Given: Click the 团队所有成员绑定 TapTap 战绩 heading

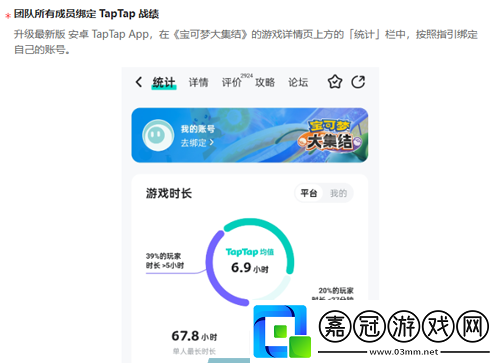Looking at the screenshot, I should point(86,14).
